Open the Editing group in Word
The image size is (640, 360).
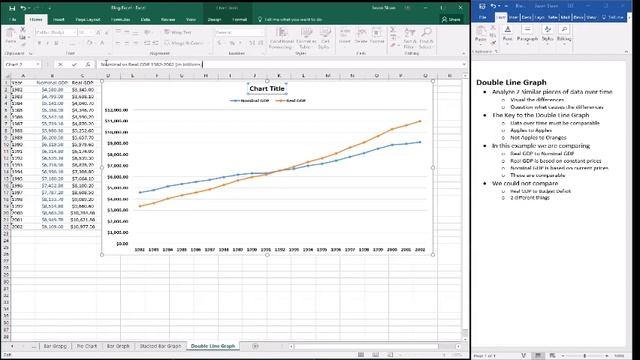point(564,34)
